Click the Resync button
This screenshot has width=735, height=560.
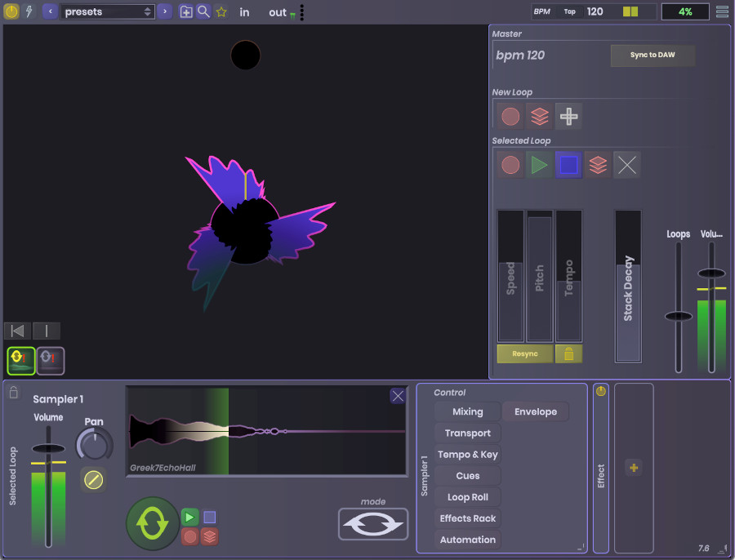pos(524,353)
